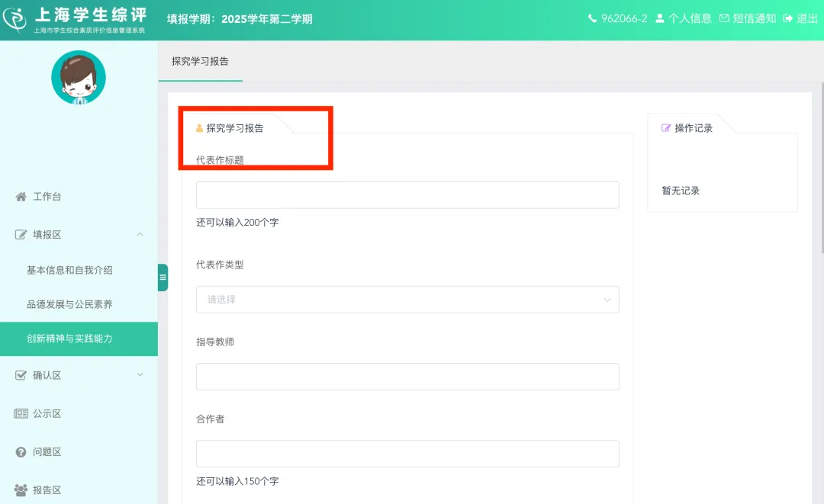Click the 代表作类型 dropdown arrow
This screenshot has height=504, width=824.
(x=607, y=300)
